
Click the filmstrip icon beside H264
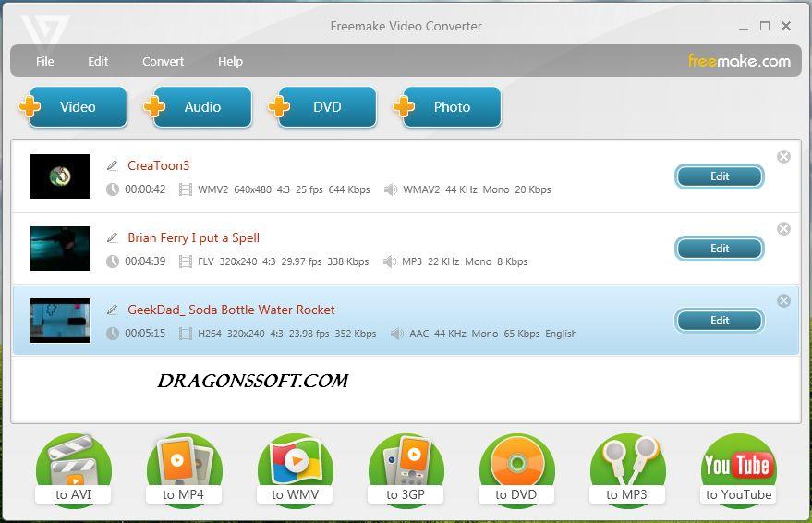pyautogui.click(x=186, y=334)
